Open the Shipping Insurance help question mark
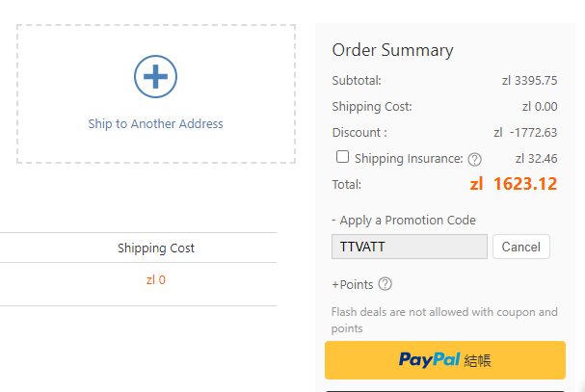The image size is (585, 392). pos(474,160)
